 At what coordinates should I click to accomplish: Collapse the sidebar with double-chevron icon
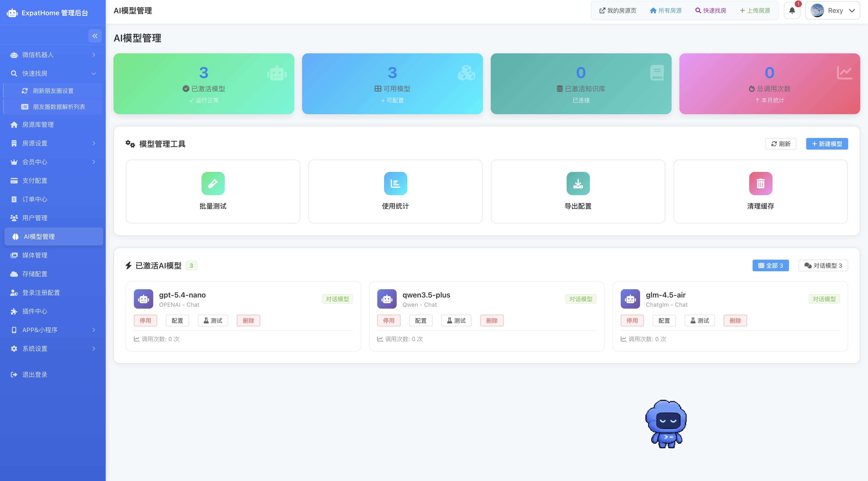coord(95,36)
